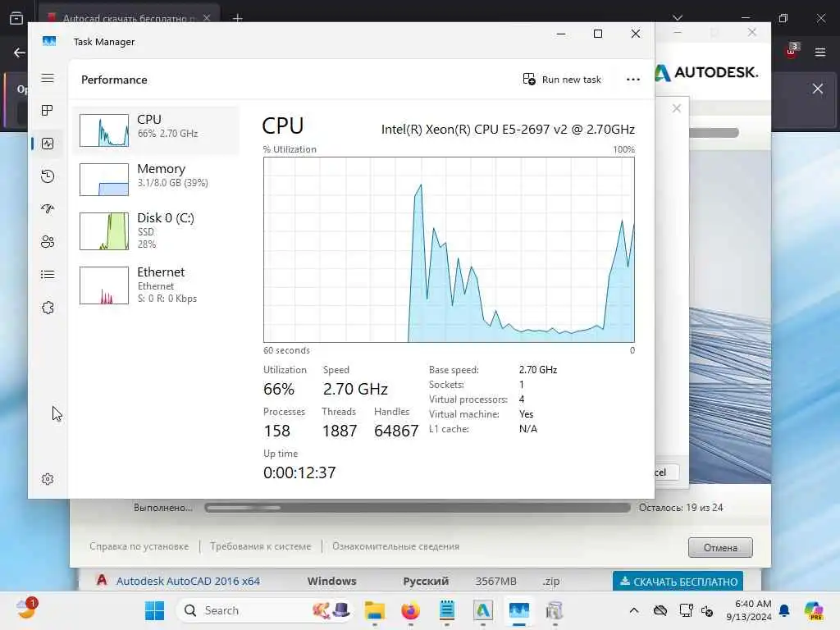This screenshot has width=840, height=630.
Task: Open the Copilot preview icon in taskbar
Action: [814, 610]
